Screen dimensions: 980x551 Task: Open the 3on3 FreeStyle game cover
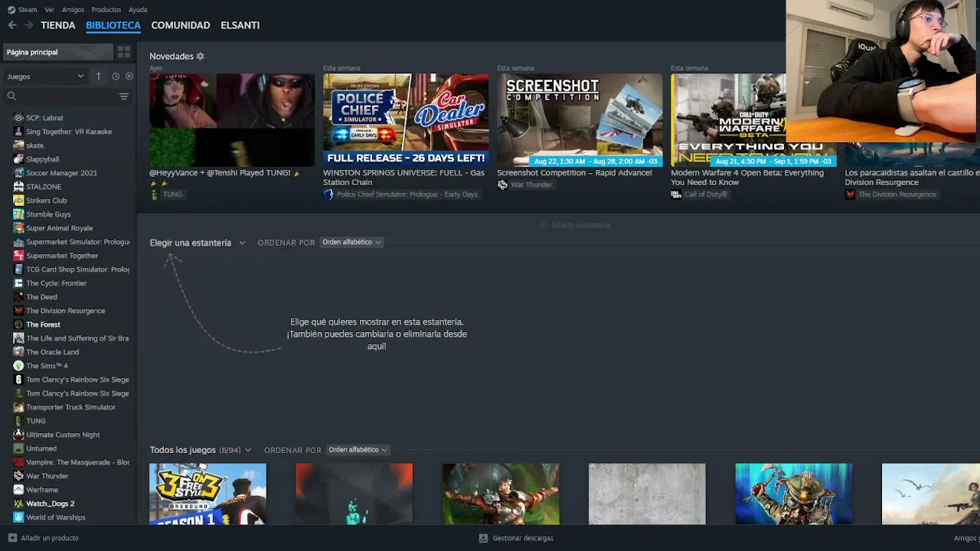(x=207, y=494)
